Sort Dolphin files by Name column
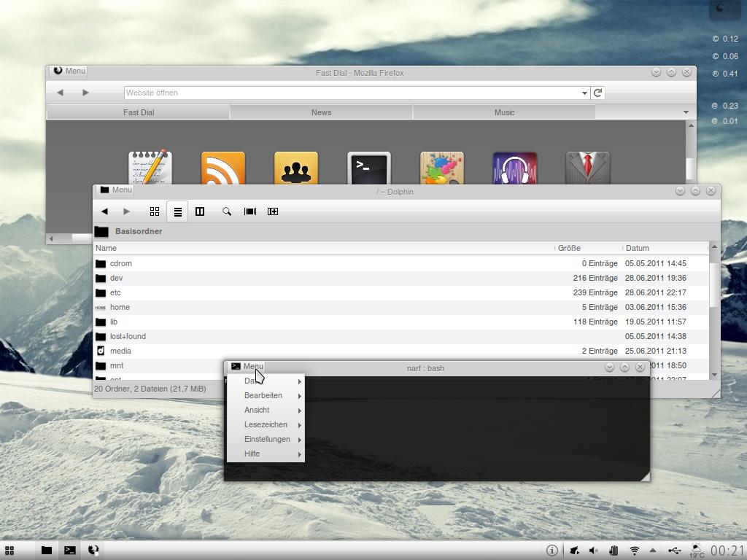 point(324,248)
